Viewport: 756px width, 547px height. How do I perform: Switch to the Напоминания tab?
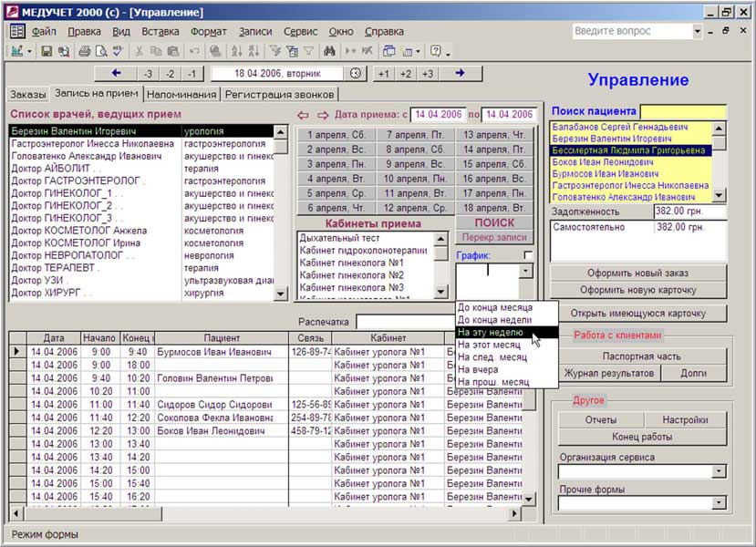click(181, 95)
